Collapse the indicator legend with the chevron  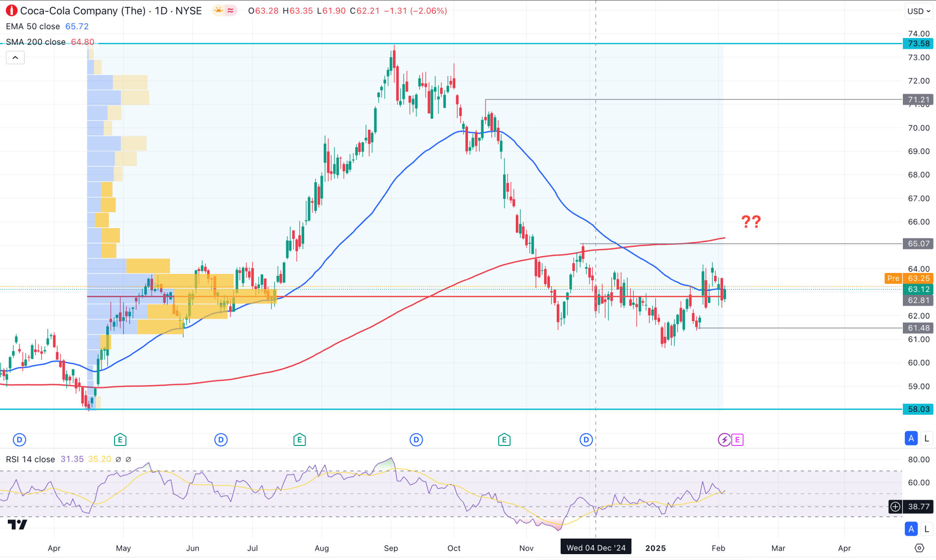pyautogui.click(x=15, y=58)
